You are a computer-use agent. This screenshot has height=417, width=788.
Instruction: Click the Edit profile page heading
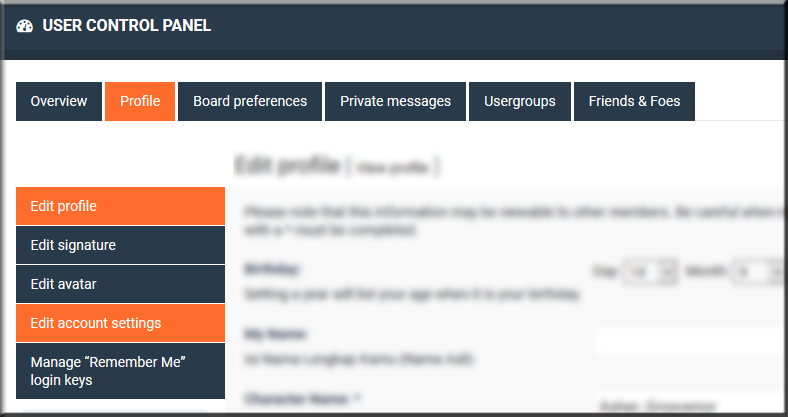[x=287, y=165]
